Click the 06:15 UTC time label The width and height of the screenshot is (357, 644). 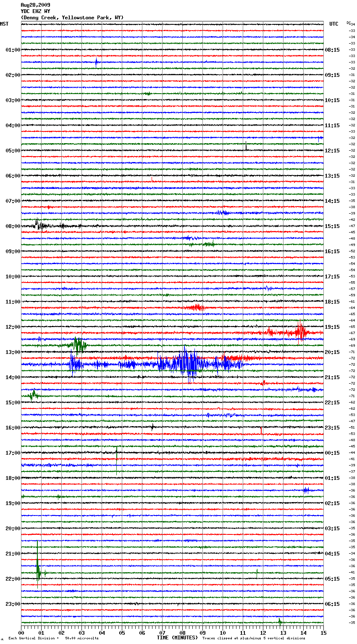[x=332, y=604]
